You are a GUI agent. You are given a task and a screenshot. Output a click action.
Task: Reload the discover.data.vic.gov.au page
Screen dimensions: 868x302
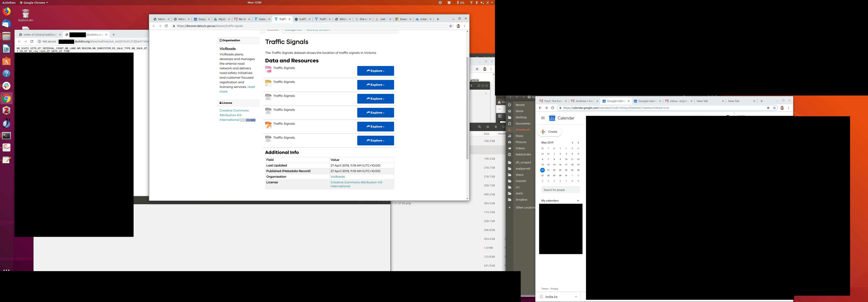click(x=166, y=26)
